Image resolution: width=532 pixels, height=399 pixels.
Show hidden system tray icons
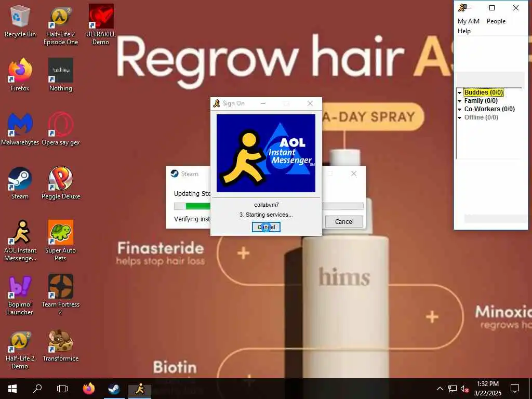(440, 389)
